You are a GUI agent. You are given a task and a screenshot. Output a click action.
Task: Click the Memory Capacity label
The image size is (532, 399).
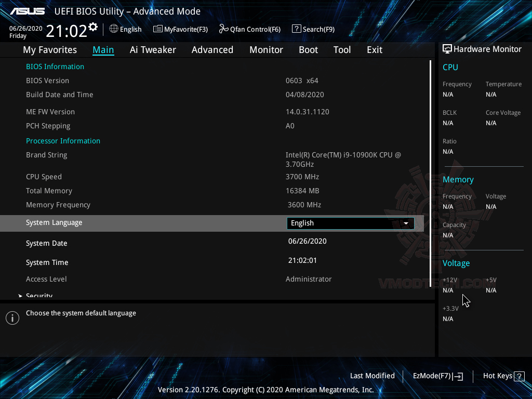pyautogui.click(x=454, y=225)
